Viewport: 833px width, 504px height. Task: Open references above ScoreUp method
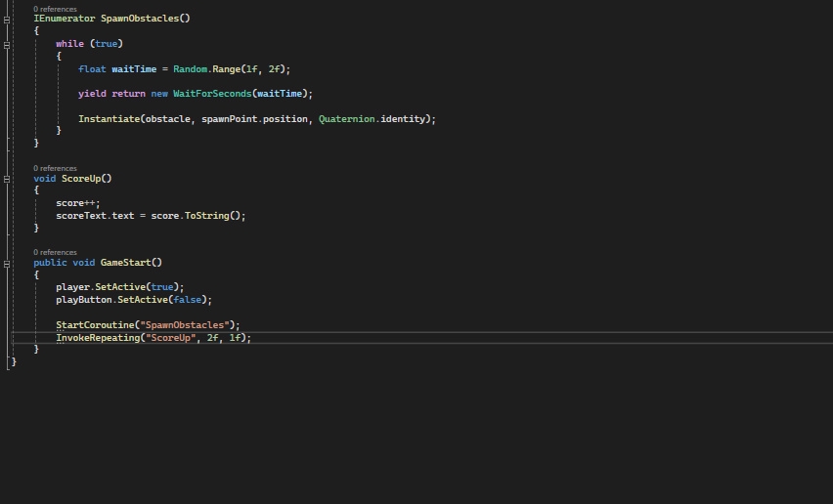pos(55,168)
